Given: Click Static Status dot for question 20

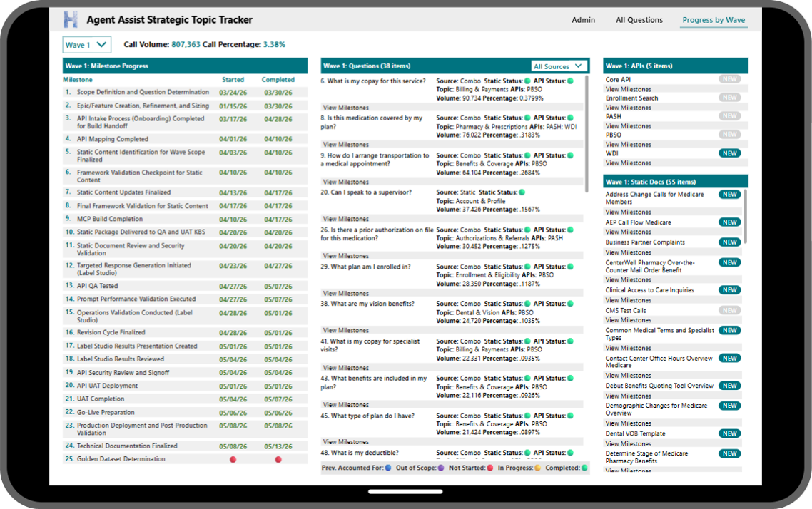Looking at the screenshot, I should (522, 192).
